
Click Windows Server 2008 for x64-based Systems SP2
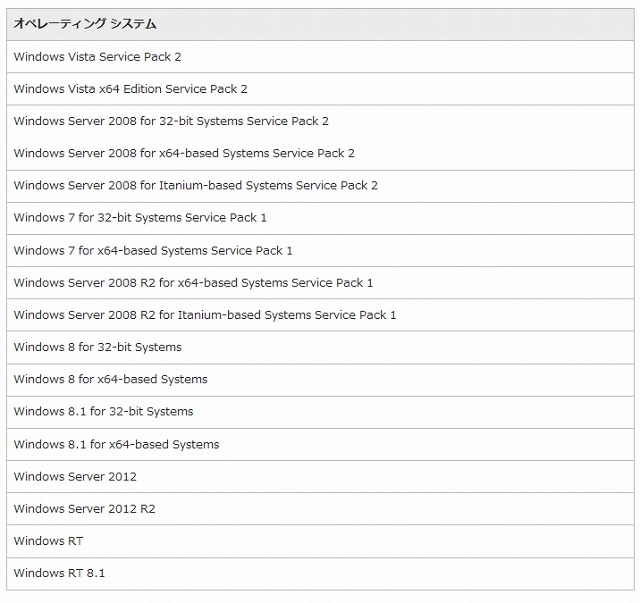click(x=320, y=154)
